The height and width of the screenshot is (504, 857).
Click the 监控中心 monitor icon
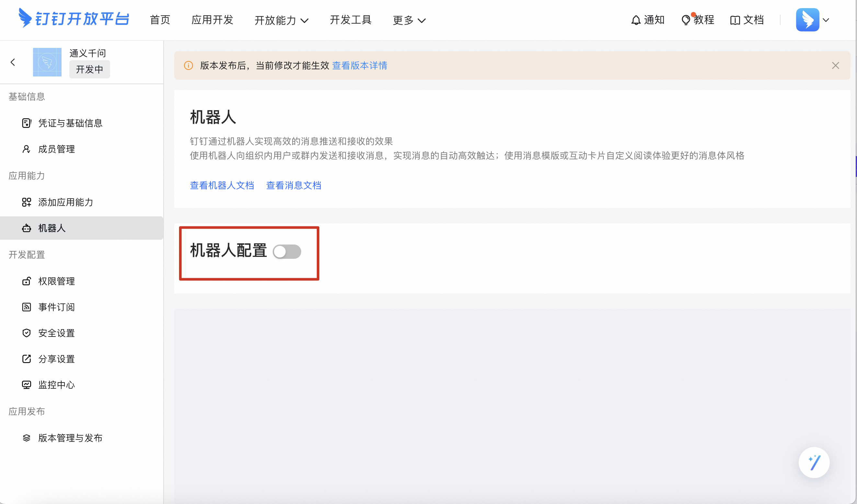27,384
